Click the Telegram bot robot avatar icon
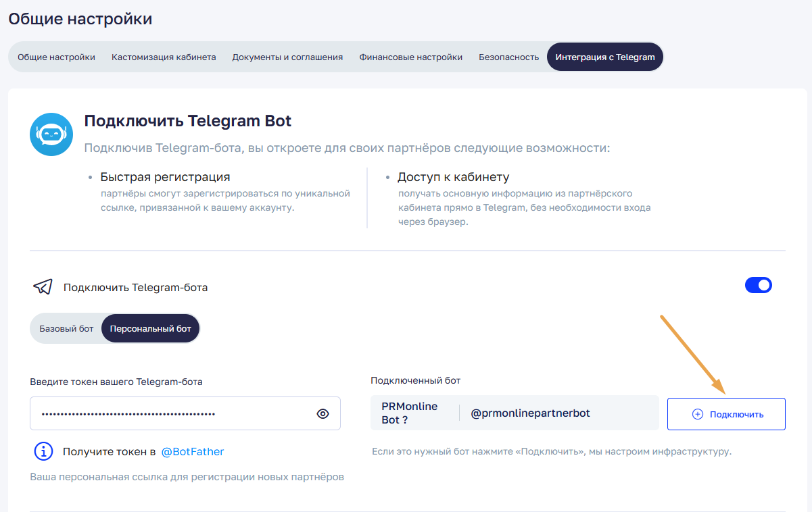This screenshot has height=512, width=812. (51, 134)
